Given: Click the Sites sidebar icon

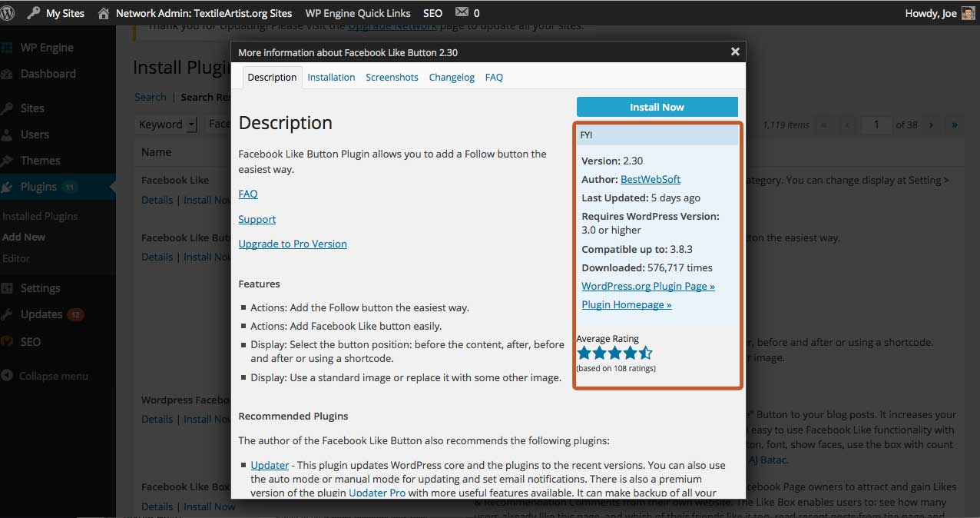Looking at the screenshot, I should coord(7,108).
